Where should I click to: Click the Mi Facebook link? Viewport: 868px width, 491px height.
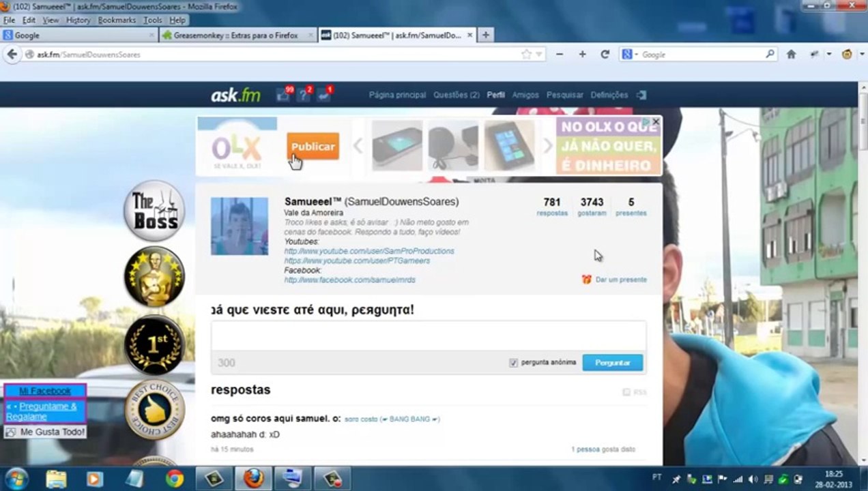point(45,391)
